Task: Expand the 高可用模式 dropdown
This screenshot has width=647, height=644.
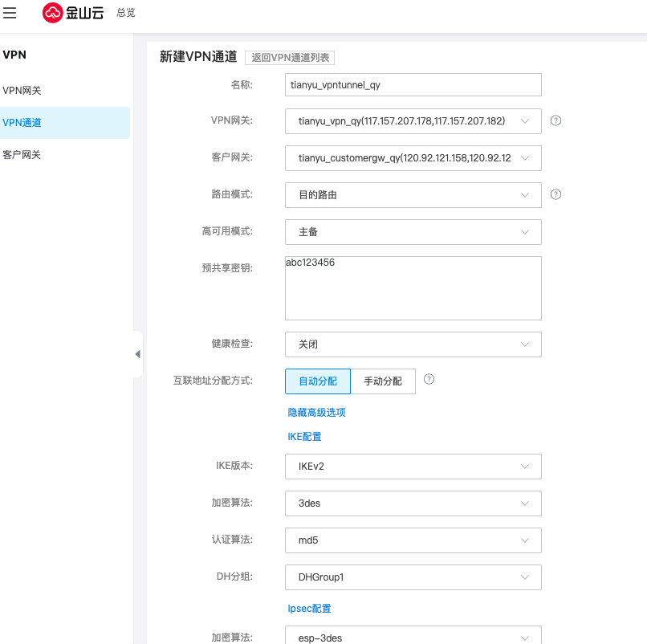Action: click(x=413, y=232)
